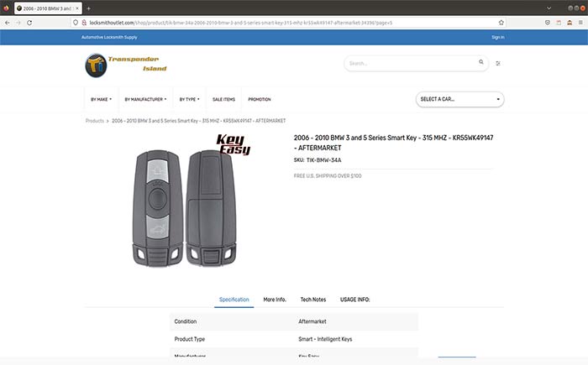The image size is (588, 365).
Task: Open a new tab with plus button
Action: point(88,8)
